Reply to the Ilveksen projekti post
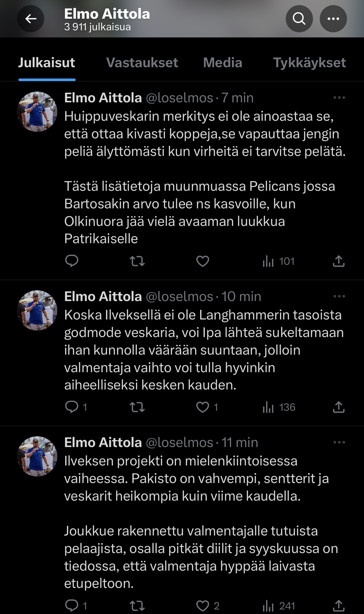This screenshot has width=364, height=614. pos(72,606)
